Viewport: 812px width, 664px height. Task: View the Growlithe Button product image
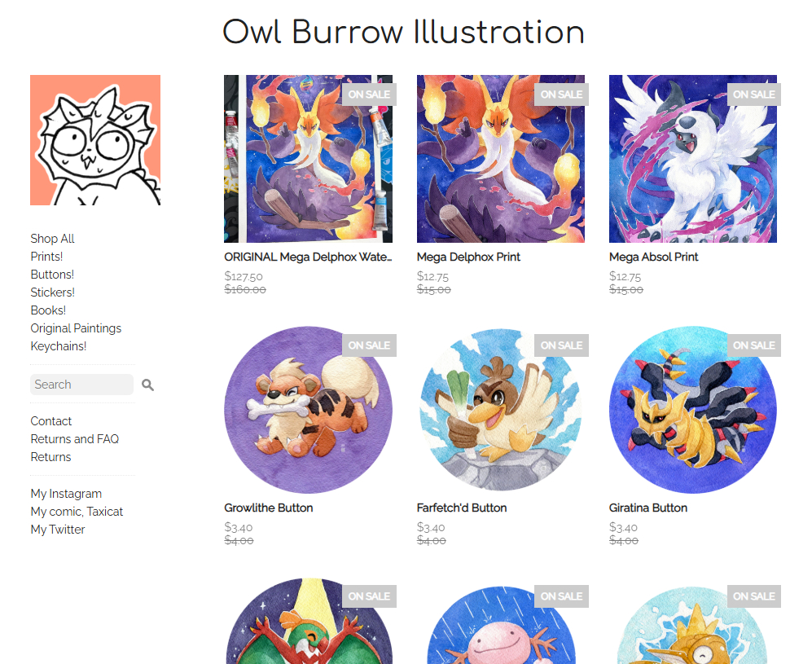point(308,410)
